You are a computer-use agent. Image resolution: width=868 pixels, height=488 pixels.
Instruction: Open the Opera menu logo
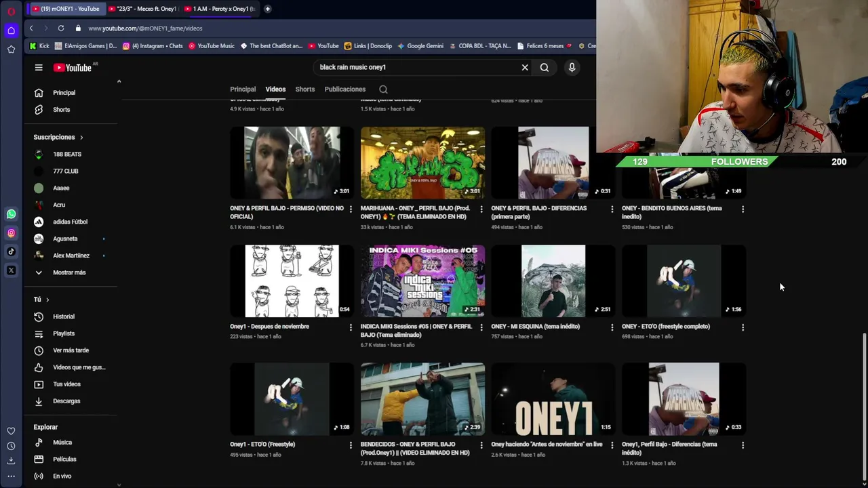[x=12, y=11]
